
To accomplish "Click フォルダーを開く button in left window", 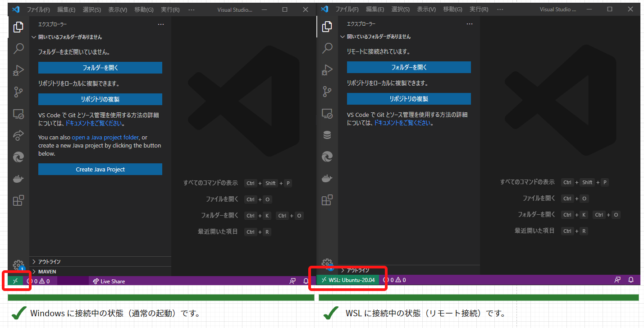I will point(100,68).
